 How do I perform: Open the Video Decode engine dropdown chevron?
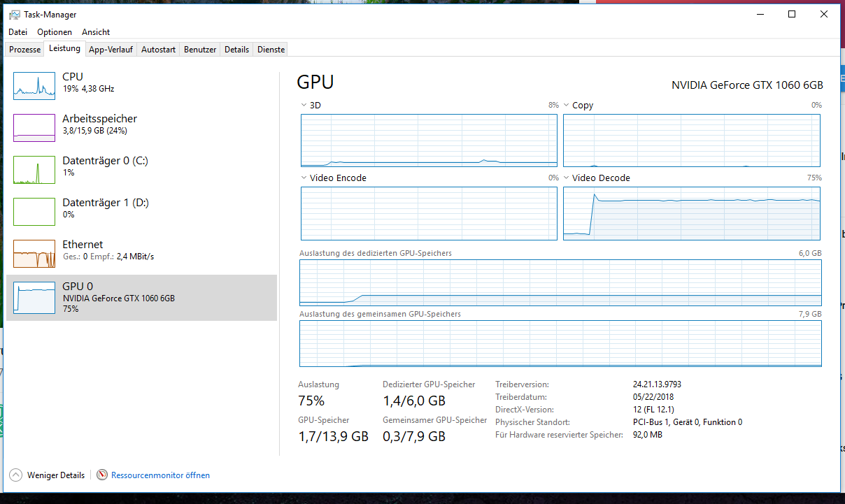[566, 178]
